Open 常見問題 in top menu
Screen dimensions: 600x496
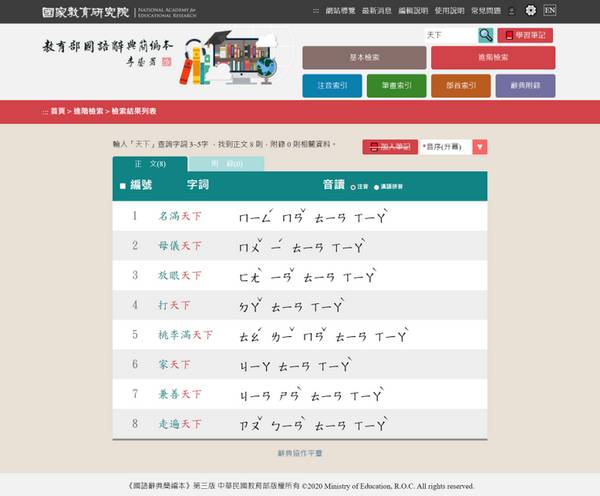(486, 11)
